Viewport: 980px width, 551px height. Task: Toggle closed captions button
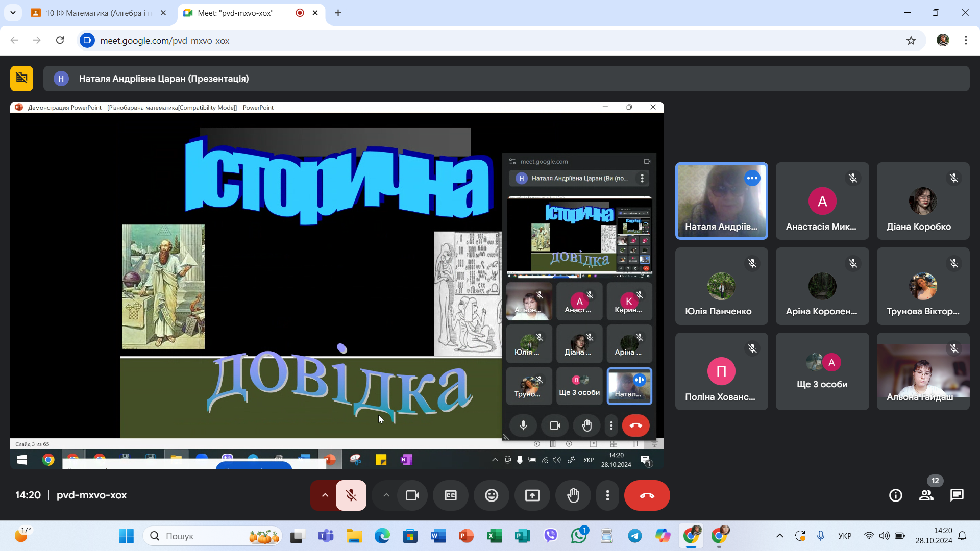451,495
